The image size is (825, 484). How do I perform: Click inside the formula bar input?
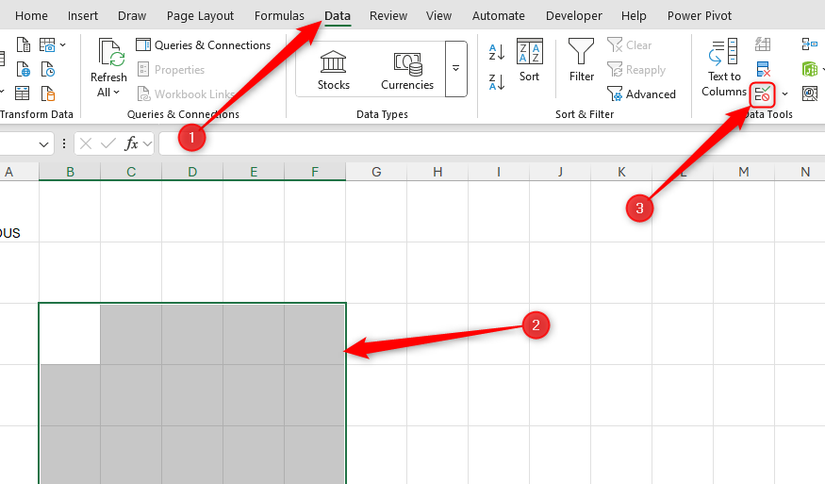coord(491,143)
